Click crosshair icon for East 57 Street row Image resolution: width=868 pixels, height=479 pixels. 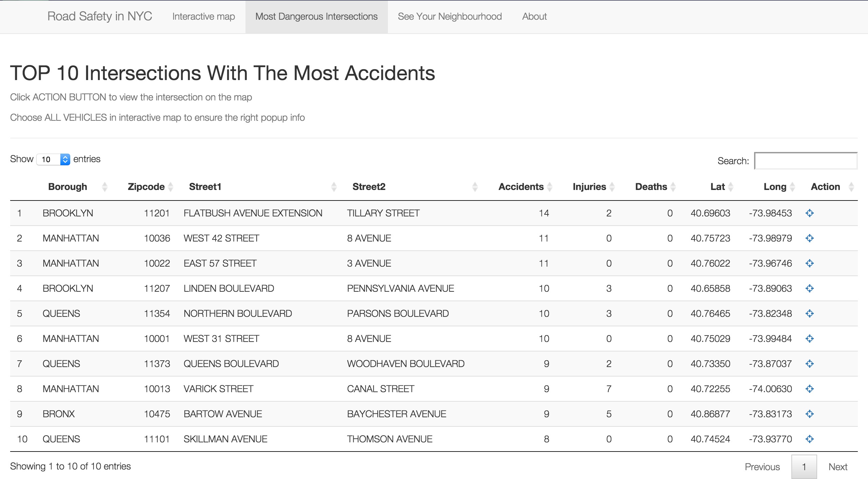click(x=809, y=263)
